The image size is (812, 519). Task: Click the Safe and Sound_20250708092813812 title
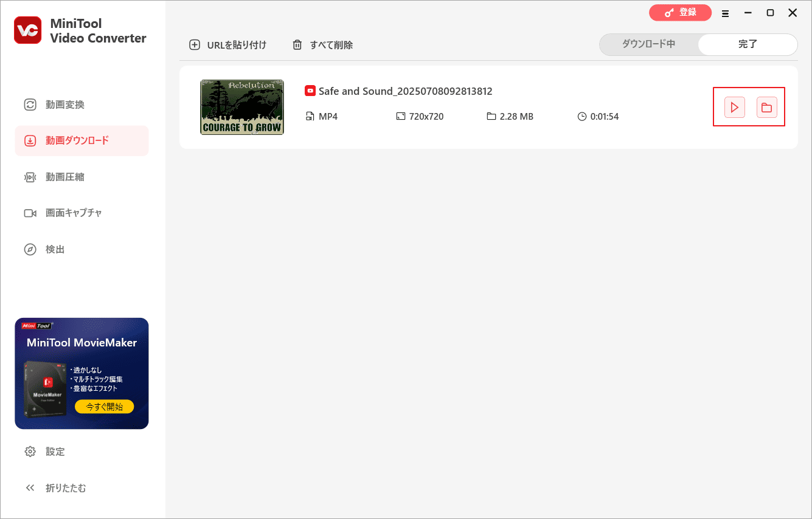coord(405,91)
